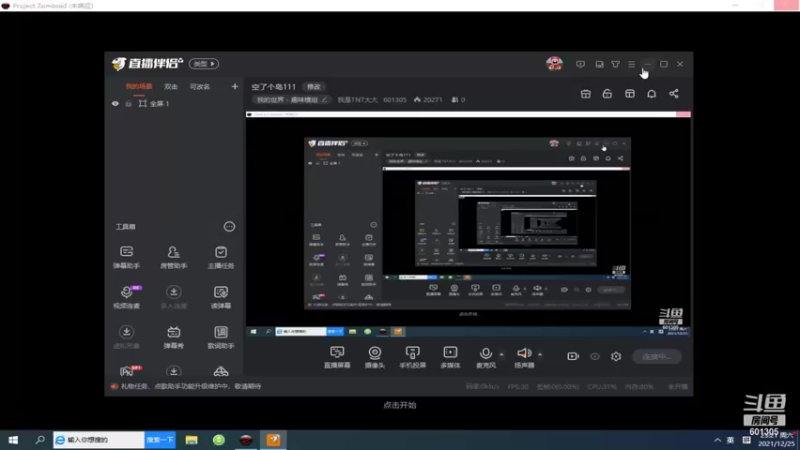Screen dimensions: 800x450
Task: Click the orange taskbar app icon
Action: pos(273,440)
